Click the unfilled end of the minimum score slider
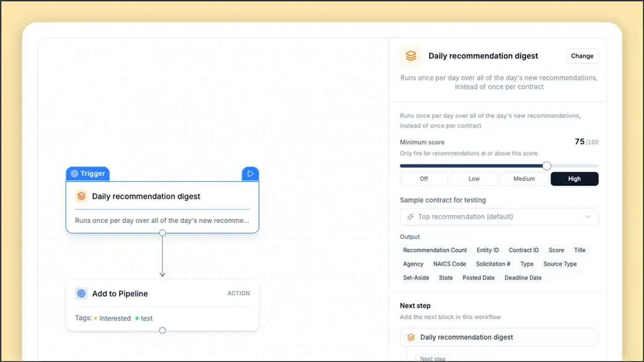The width and height of the screenshot is (644, 362). (x=574, y=166)
